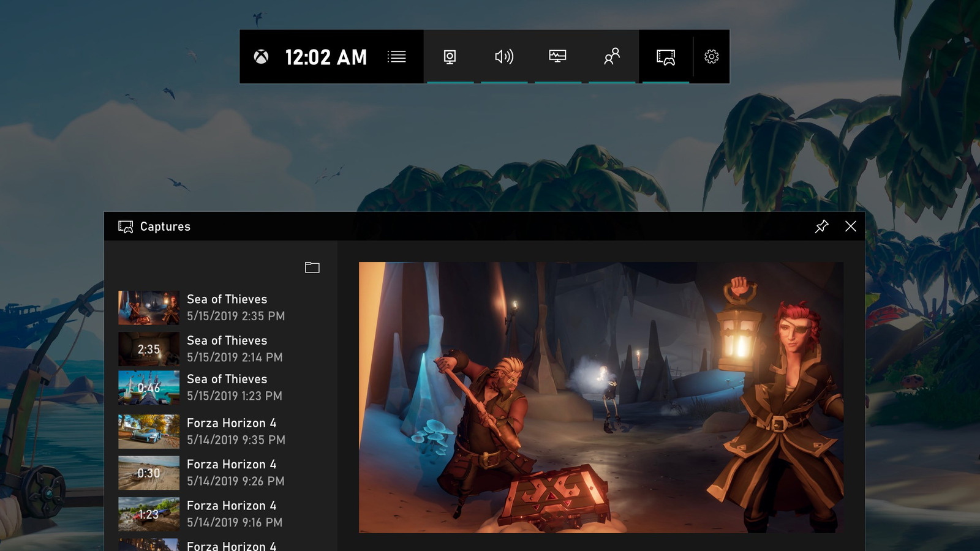Open the captures file location folder
This screenshot has height=551, width=980.
click(311, 268)
